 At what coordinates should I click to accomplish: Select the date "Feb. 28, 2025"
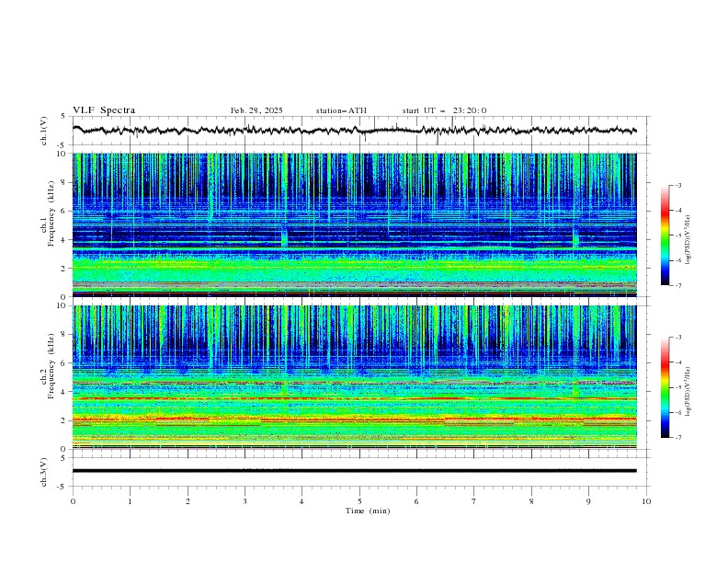[x=256, y=110]
